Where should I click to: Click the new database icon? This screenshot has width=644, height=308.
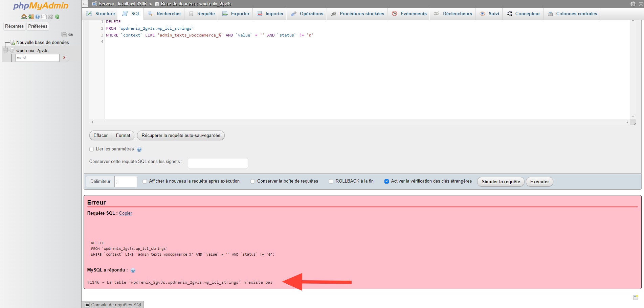[x=13, y=43]
